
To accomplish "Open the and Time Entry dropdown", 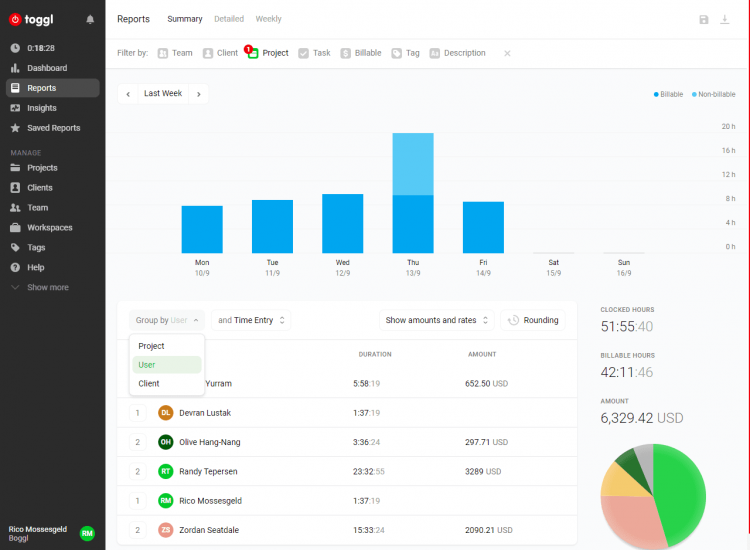I will (251, 320).
